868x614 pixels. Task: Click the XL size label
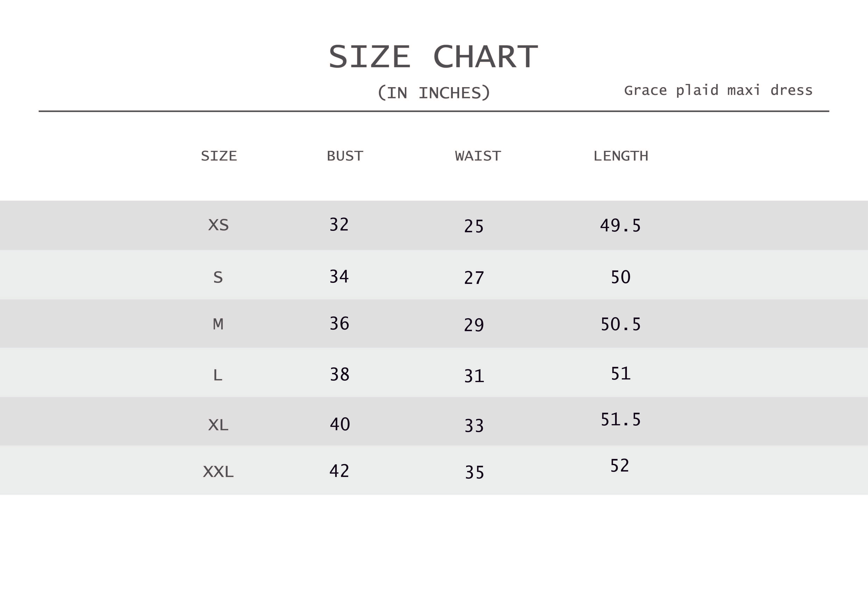coord(218,425)
